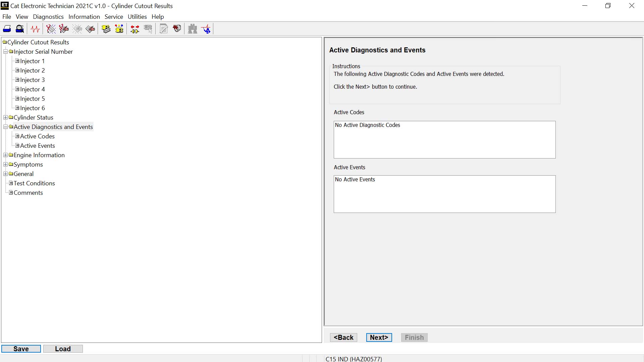The width and height of the screenshot is (644, 362).
Task: Open the Status Tool waveform icon
Action: click(x=35, y=29)
